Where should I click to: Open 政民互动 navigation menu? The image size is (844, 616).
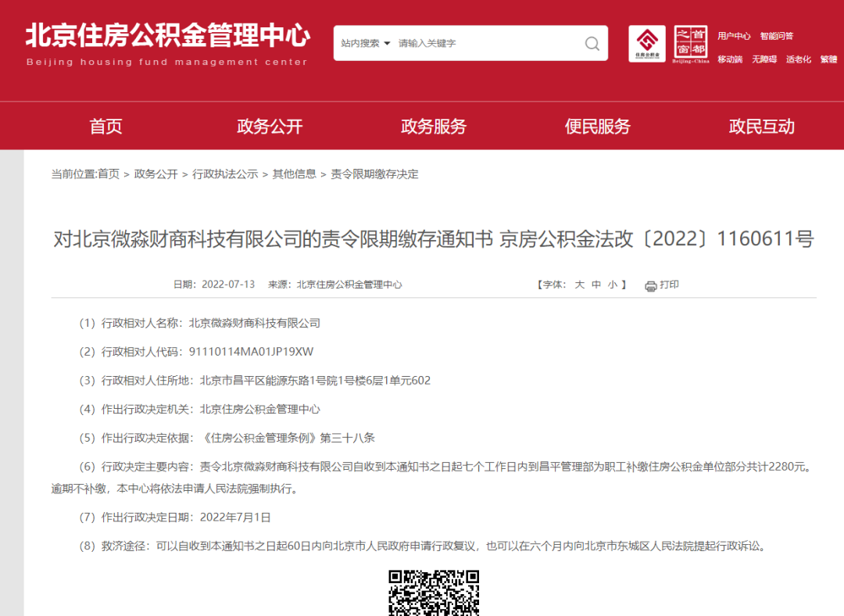pyautogui.click(x=762, y=126)
